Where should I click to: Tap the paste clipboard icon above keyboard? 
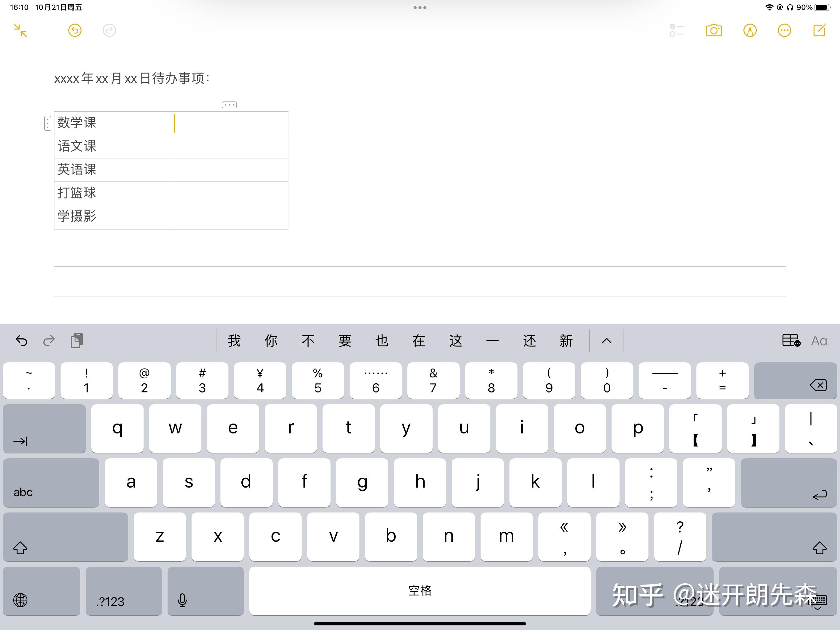tap(77, 341)
